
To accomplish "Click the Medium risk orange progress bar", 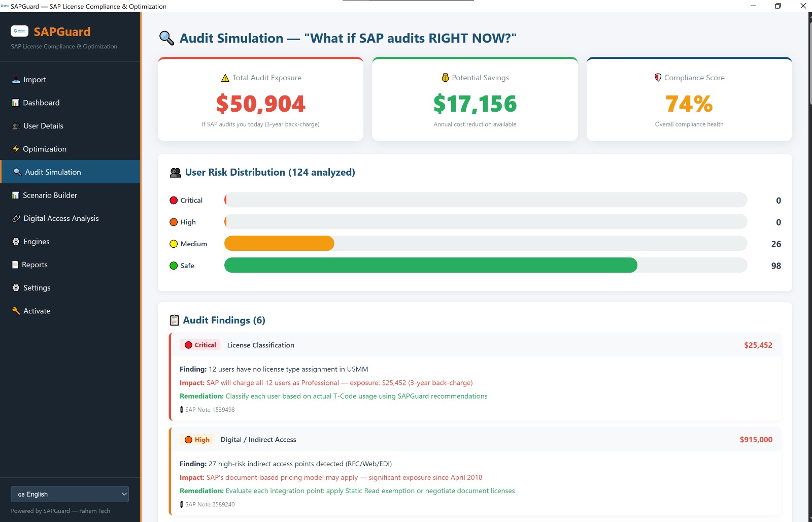I will tap(279, 244).
